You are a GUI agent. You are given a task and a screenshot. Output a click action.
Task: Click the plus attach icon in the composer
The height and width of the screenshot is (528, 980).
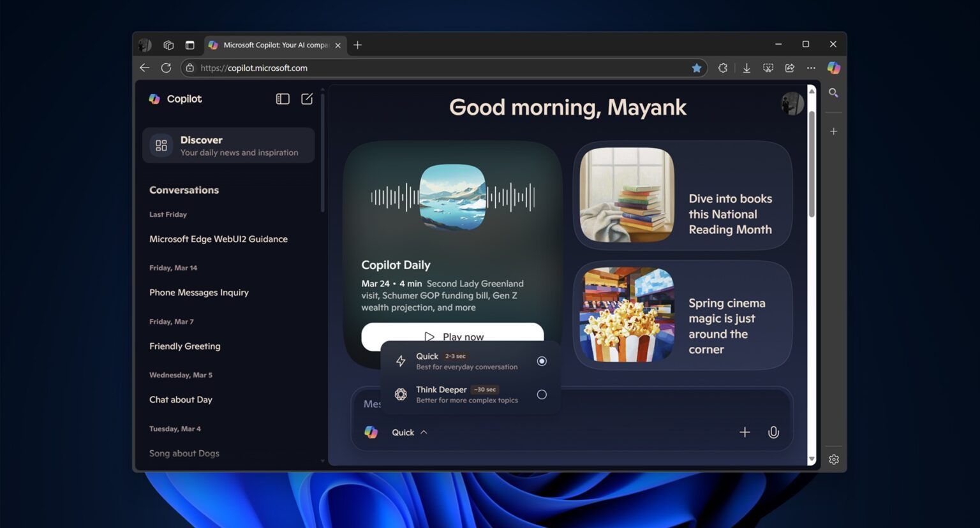click(745, 432)
